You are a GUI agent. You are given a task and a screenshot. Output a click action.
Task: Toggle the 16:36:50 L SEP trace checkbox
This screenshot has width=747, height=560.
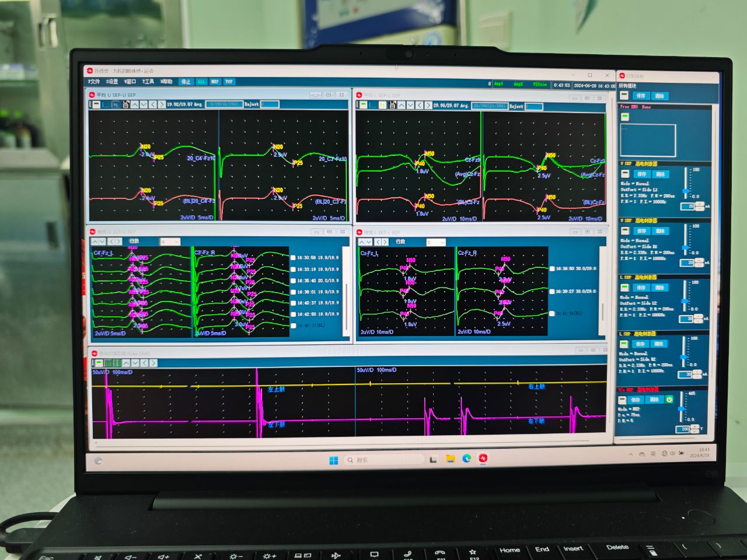[x=552, y=269]
